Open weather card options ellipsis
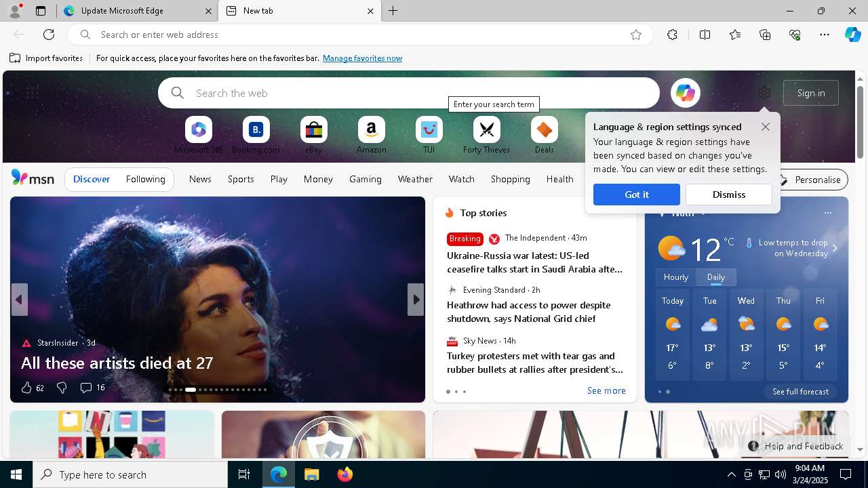 tap(827, 213)
